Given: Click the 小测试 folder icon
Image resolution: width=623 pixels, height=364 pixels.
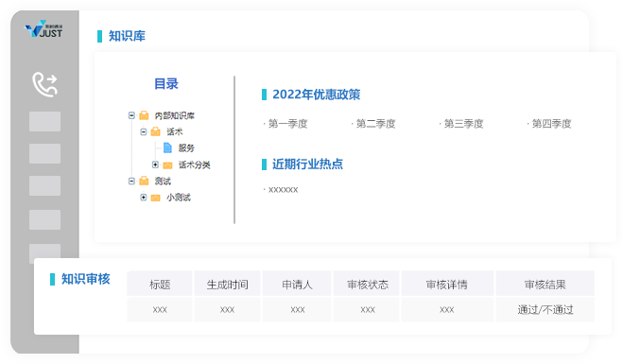Looking at the screenshot, I should (156, 198).
